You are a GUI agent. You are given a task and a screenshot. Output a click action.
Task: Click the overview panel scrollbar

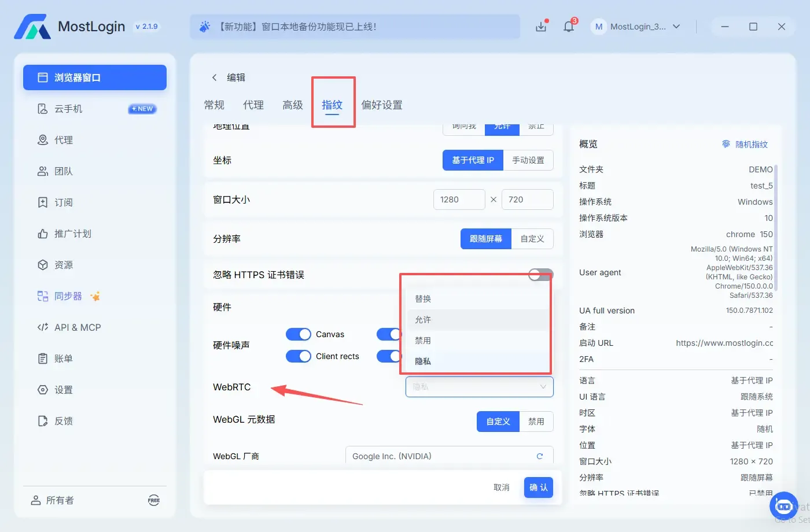tap(776, 227)
